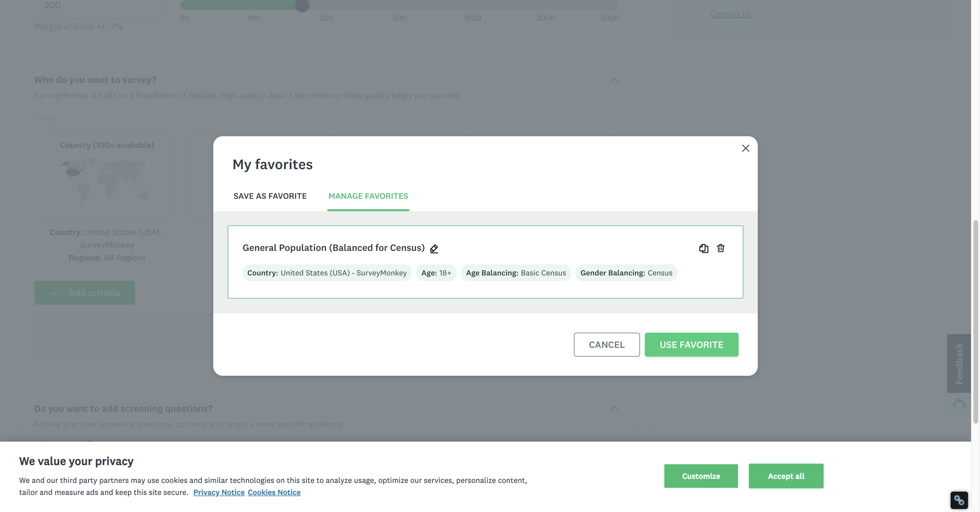Switch to the Save as Favorite tab
The width and height of the screenshot is (980, 512).
[270, 196]
